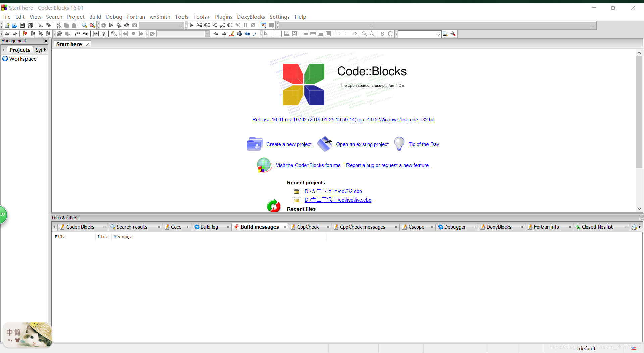Toggle the selected-text-only search icon
This screenshot has width=644, height=353.
tap(239, 34)
